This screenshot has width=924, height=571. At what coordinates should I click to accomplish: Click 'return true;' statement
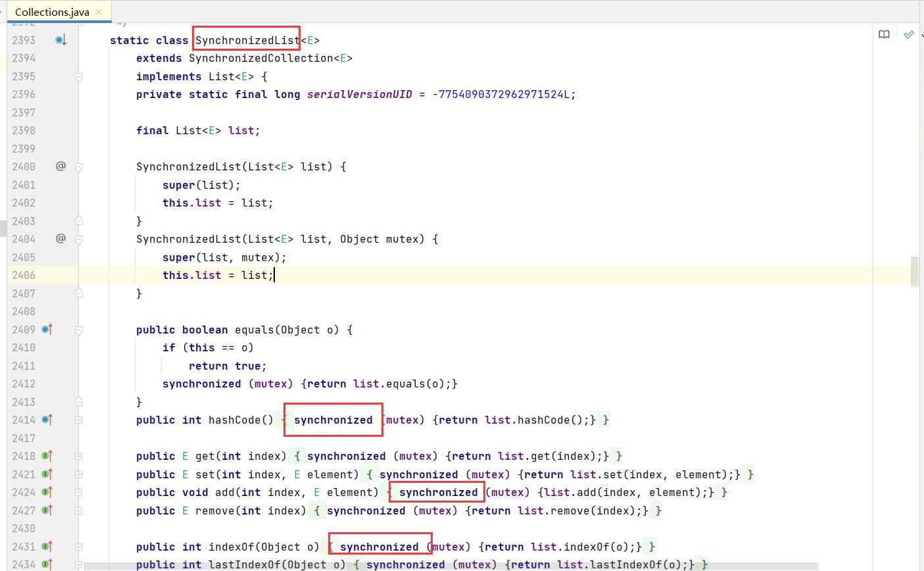[228, 366]
